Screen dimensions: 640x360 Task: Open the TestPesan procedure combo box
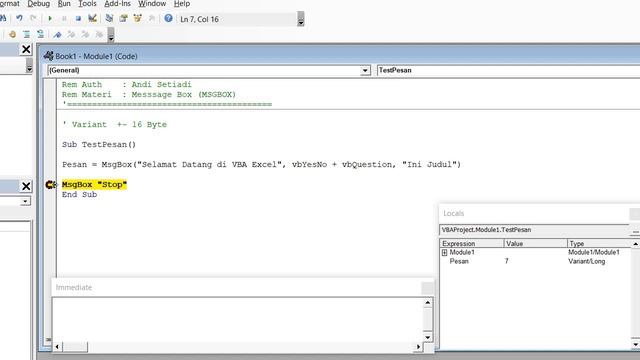(x=508, y=70)
